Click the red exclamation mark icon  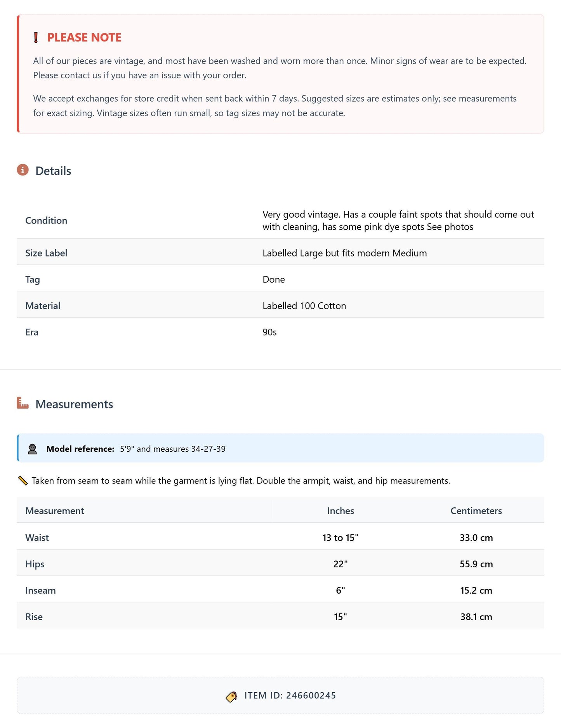point(36,38)
